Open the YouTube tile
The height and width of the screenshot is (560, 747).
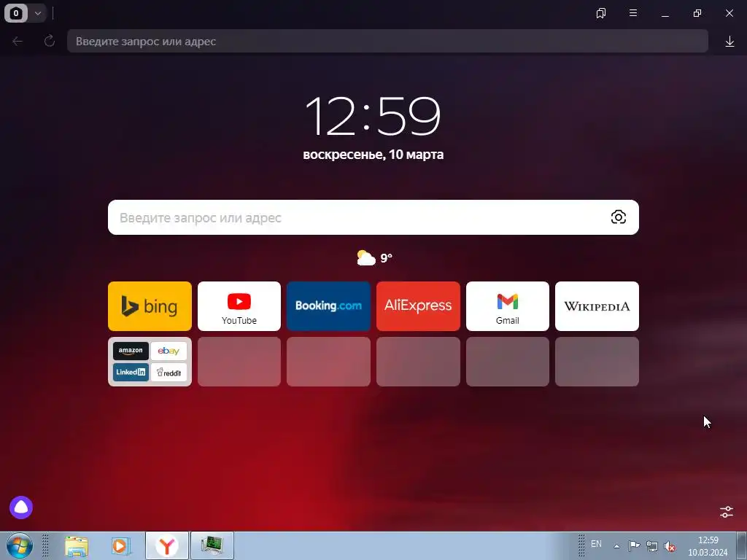pos(239,306)
